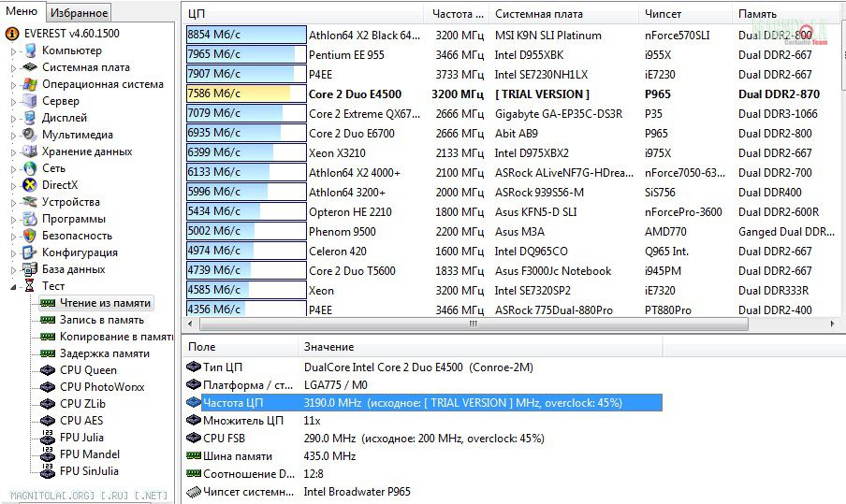Click the left arrow of horizontal scrollbar
Viewport: 846px width, 504px height.
coord(189,324)
